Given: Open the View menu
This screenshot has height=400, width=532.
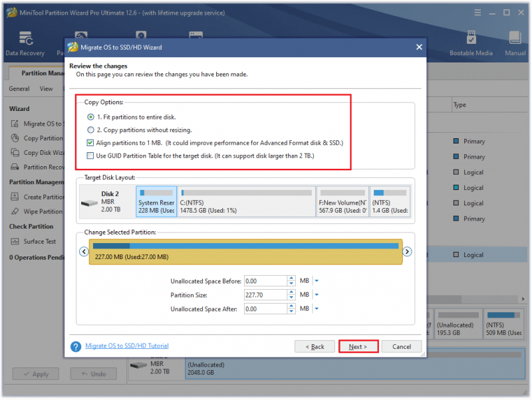Looking at the screenshot, I should (x=46, y=89).
